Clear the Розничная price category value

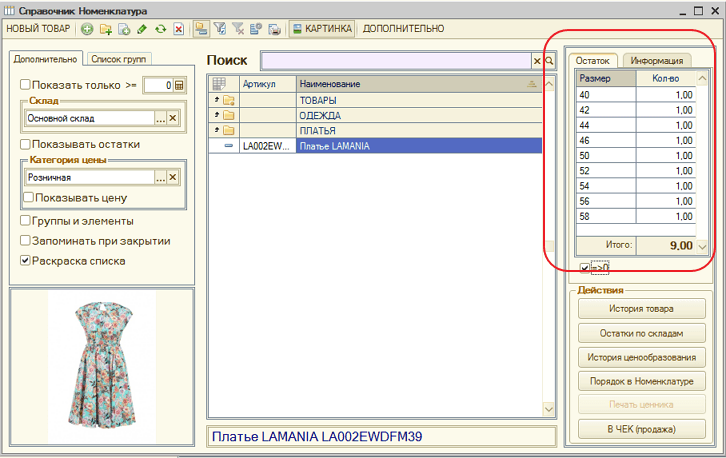pyautogui.click(x=173, y=177)
